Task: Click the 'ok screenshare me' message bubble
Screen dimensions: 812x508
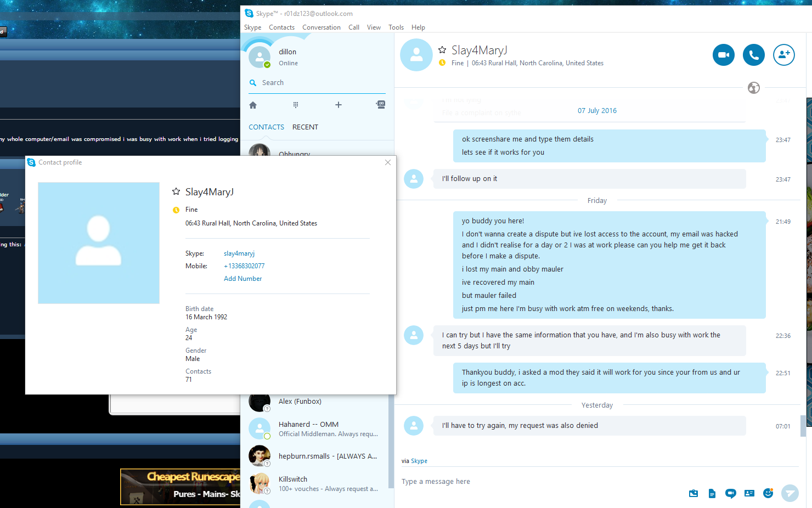Action: [x=609, y=146]
